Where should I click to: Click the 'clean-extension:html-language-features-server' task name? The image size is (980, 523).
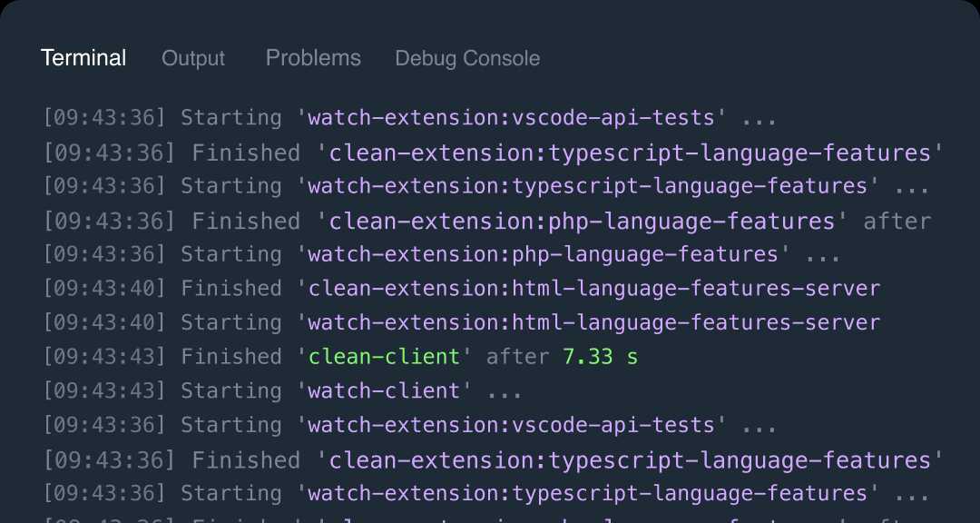tap(594, 289)
